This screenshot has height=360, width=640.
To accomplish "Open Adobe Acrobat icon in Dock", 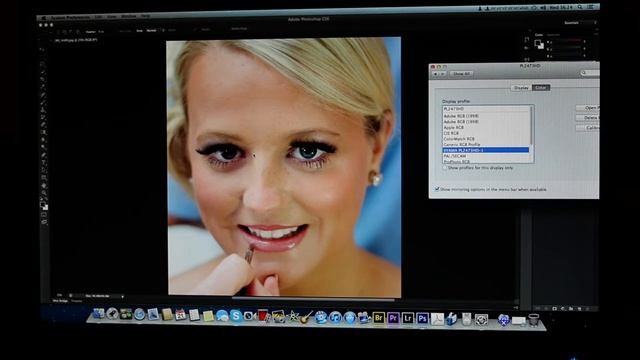I will [437, 318].
